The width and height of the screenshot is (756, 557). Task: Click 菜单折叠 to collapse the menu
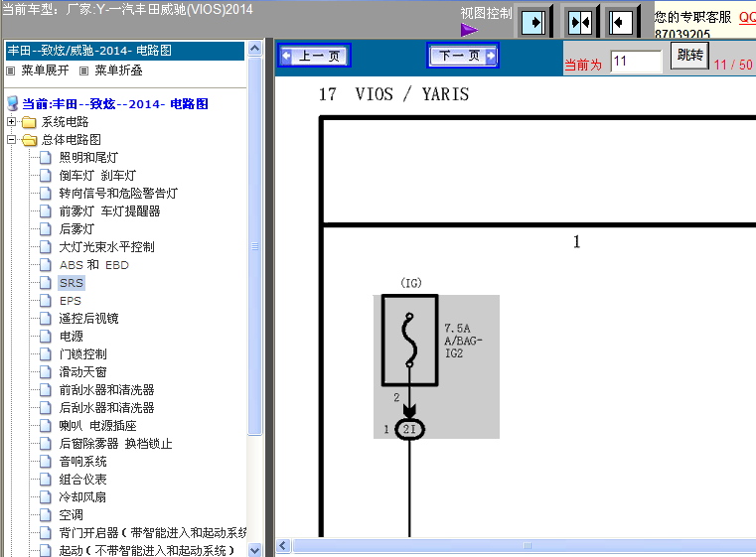118,70
